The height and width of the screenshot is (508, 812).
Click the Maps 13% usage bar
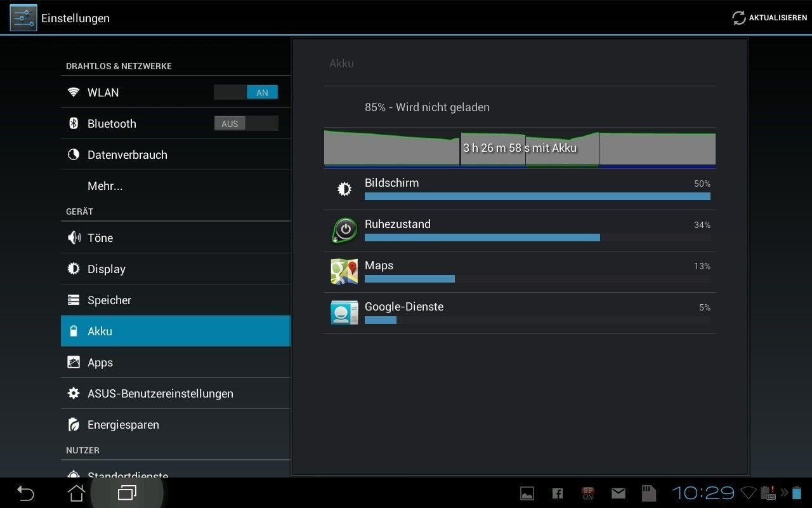pyautogui.click(x=410, y=279)
